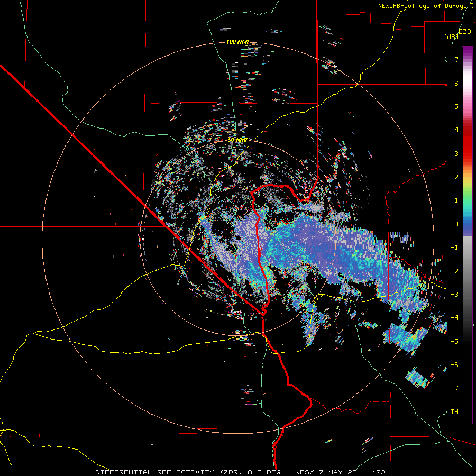Click the 7 value on colorbar

(x=456, y=59)
